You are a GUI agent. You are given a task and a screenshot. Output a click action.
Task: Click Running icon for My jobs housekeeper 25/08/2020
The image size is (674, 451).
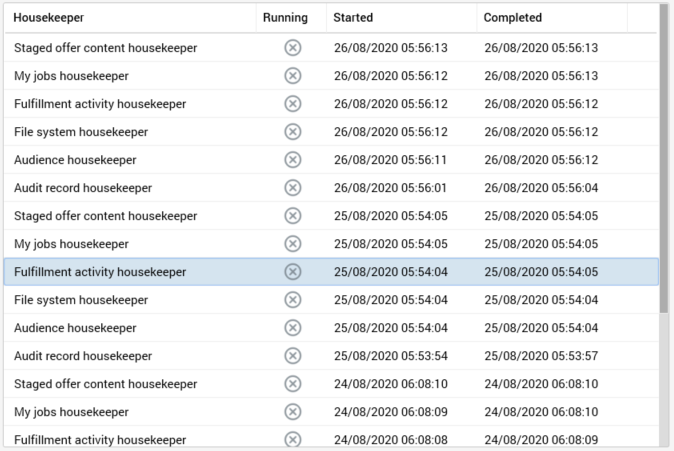coord(292,244)
